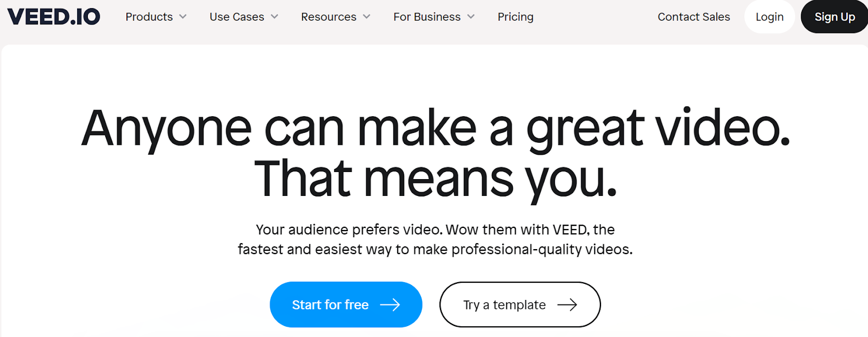Click the 'That means you.' headline line
Image resolution: width=868 pixels, height=337 pixels.
pyautogui.click(x=435, y=179)
